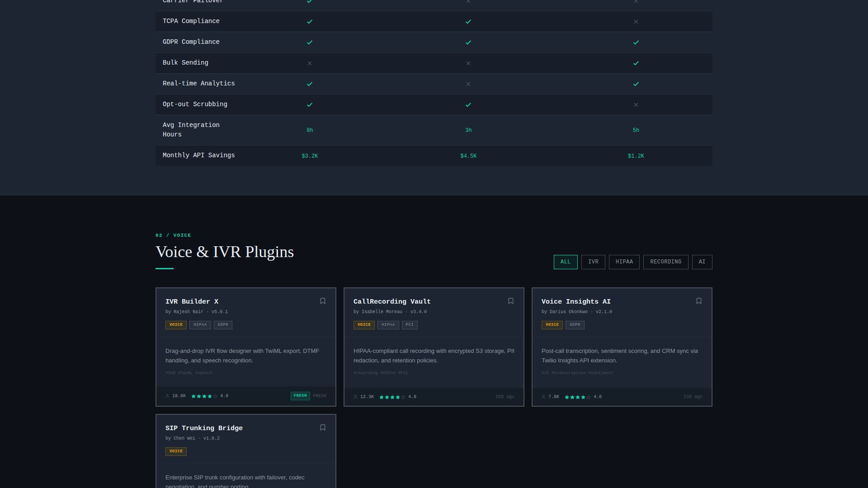868x488 pixels.
Task: Click the '3h' integration hours value
Action: [x=468, y=131]
